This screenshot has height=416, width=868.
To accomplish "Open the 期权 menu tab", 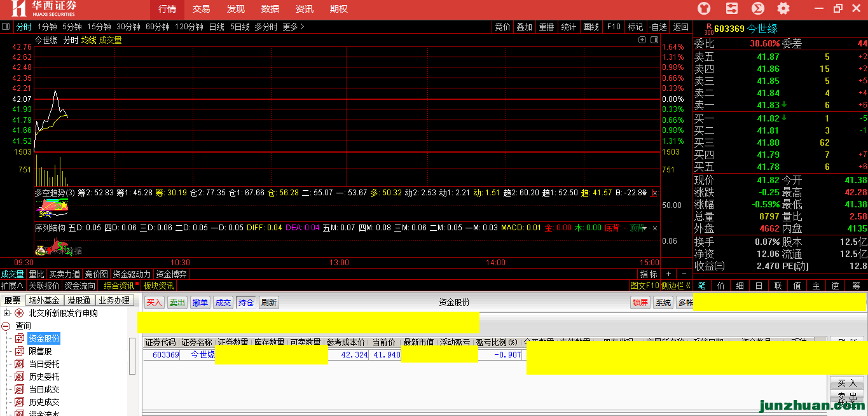I will point(339,9).
